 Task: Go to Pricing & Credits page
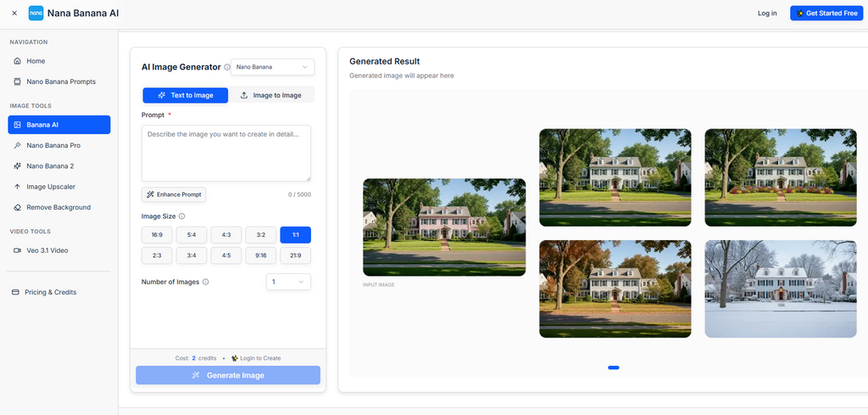point(51,292)
